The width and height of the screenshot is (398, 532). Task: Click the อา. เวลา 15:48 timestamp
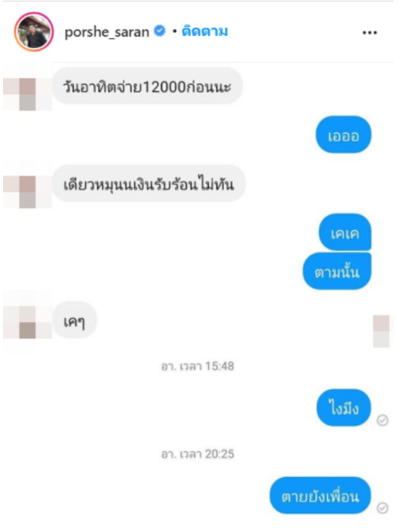tap(197, 366)
